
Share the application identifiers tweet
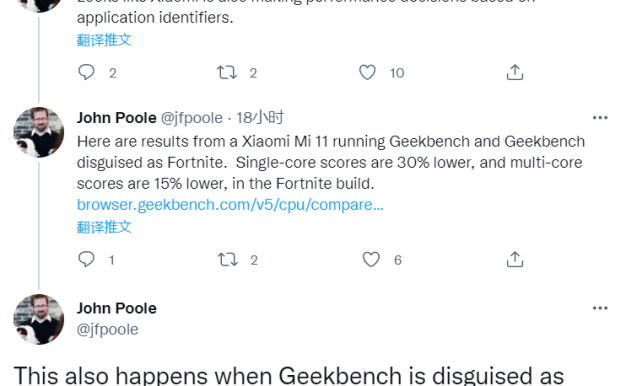[x=515, y=72]
